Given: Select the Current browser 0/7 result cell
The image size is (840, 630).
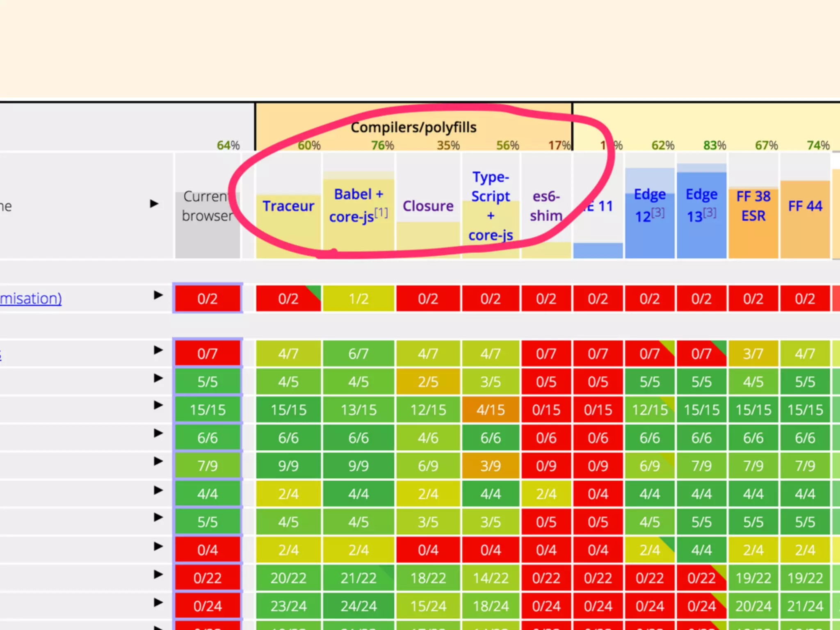Looking at the screenshot, I should [x=208, y=354].
